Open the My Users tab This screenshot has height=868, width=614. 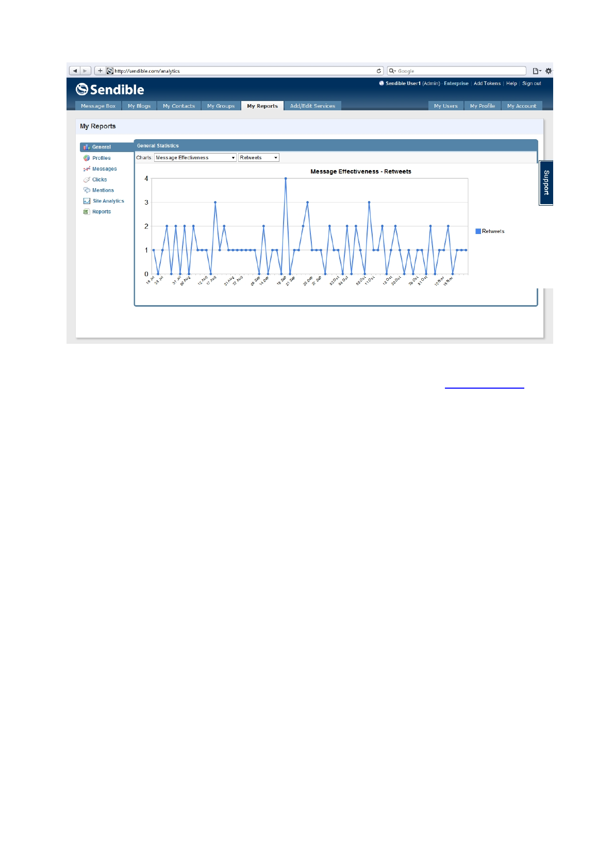pos(446,106)
